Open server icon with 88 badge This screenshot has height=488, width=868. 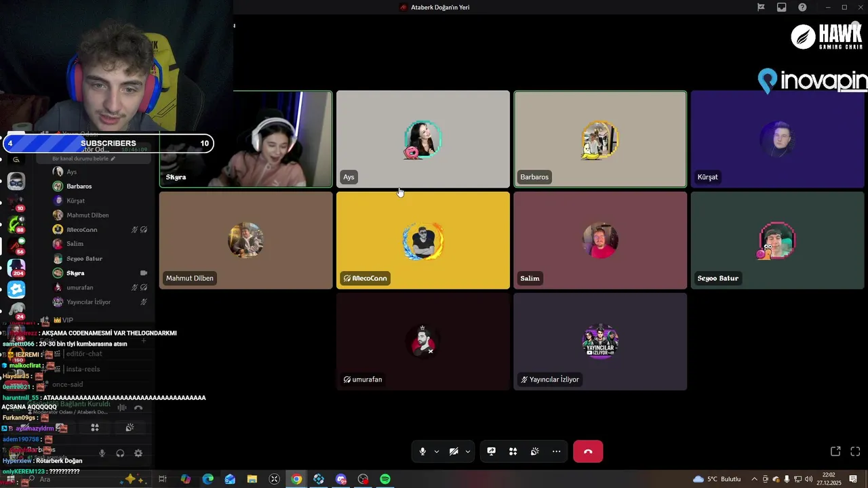pos(16,223)
